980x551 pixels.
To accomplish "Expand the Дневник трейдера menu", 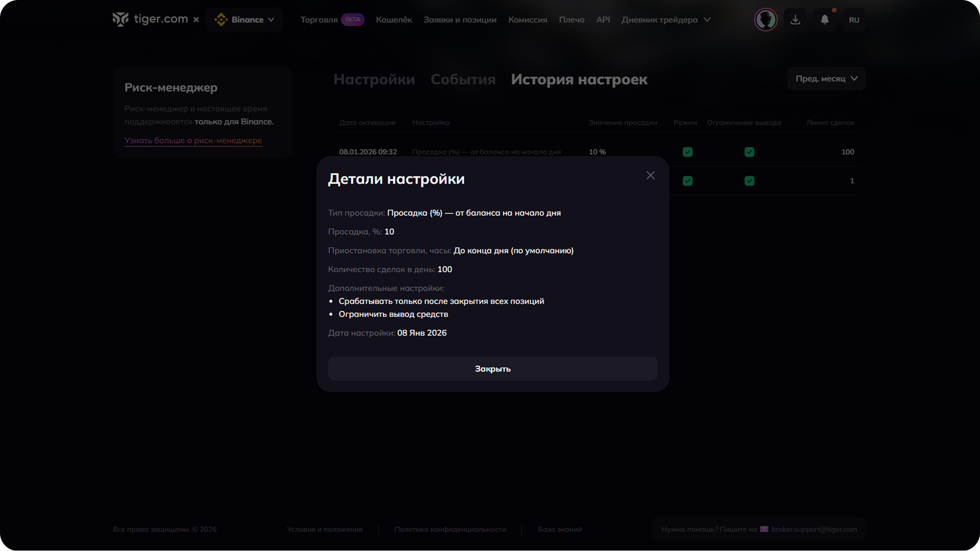I will [x=666, y=20].
